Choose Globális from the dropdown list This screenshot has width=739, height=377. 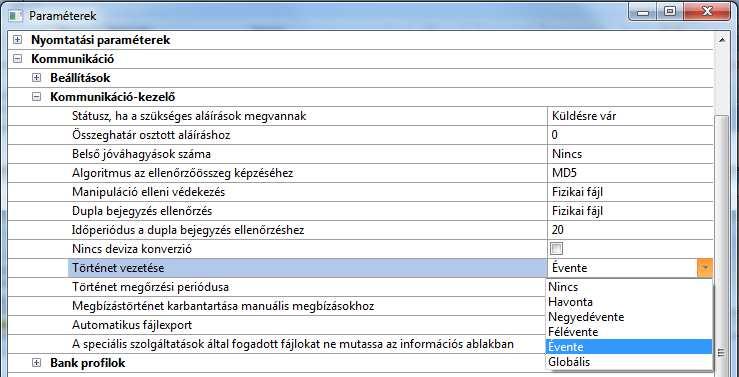[x=629, y=362]
